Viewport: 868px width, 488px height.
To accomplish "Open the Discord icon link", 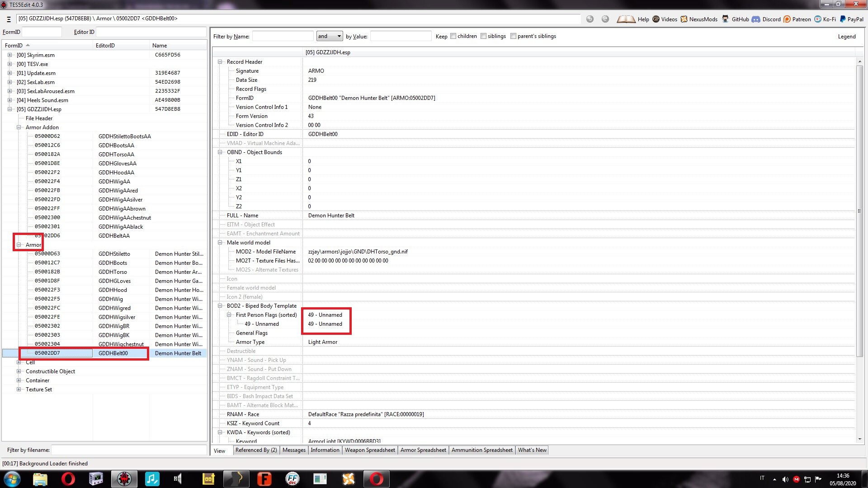I will 756,19.
